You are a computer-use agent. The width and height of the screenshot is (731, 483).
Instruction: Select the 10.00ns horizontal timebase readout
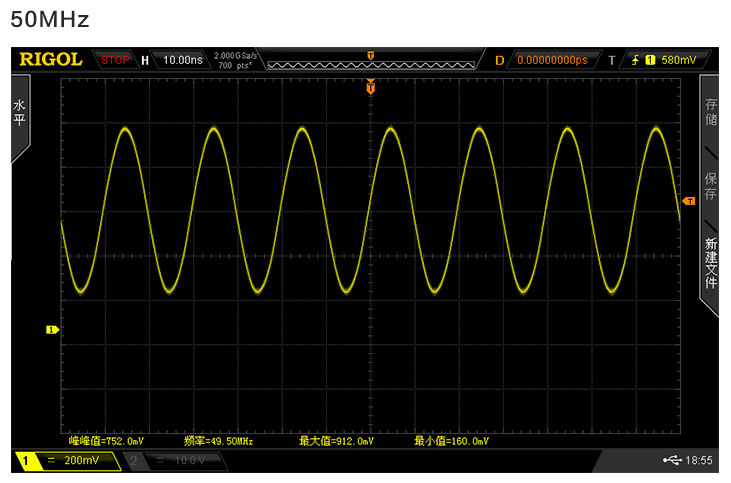pos(182,60)
